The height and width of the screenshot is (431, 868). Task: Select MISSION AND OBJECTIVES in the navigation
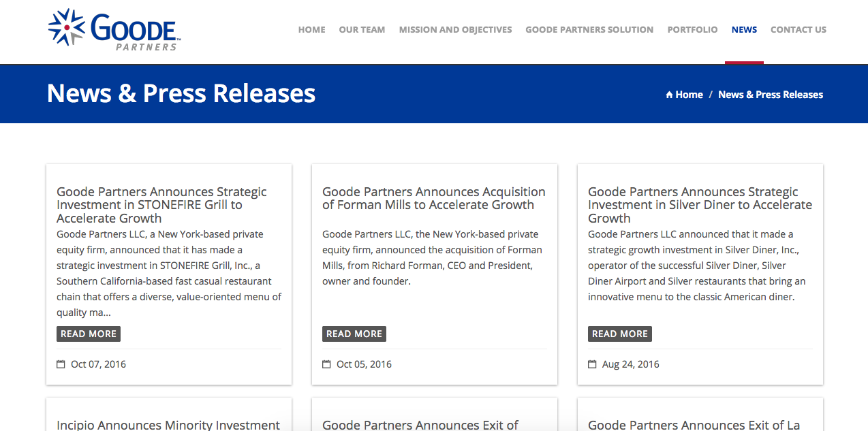pos(455,29)
